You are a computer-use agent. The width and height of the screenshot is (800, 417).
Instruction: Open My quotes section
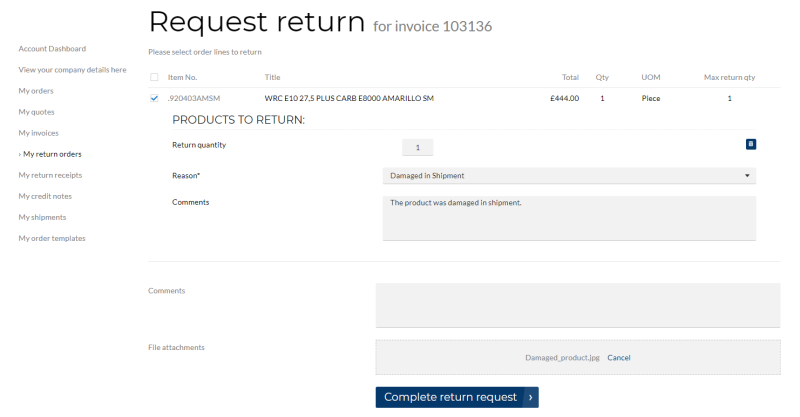click(x=36, y=112)
